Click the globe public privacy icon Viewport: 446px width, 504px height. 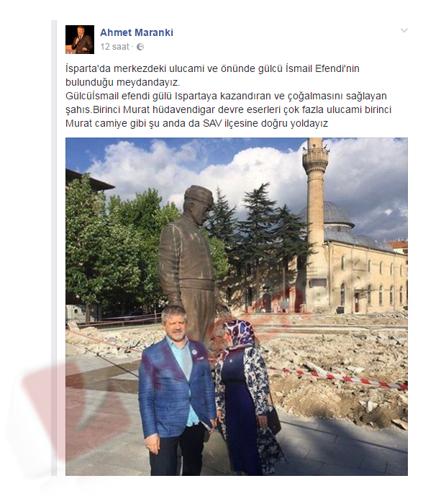pos(140,48)
